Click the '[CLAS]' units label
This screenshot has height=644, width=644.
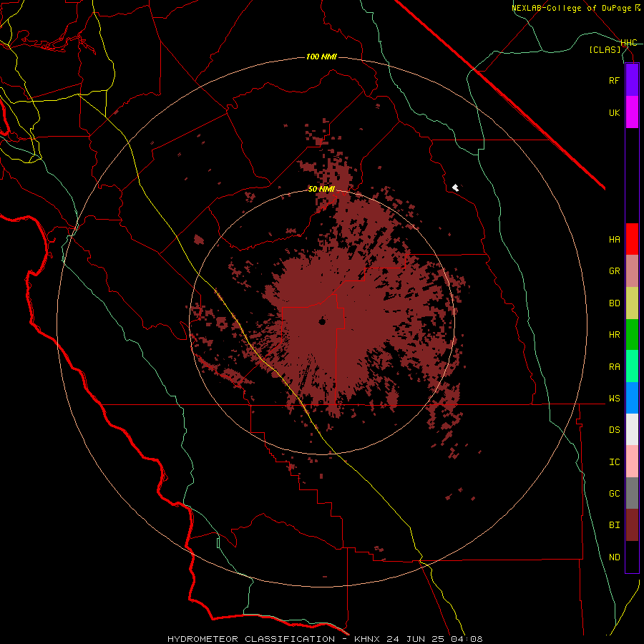click(605, 49)
